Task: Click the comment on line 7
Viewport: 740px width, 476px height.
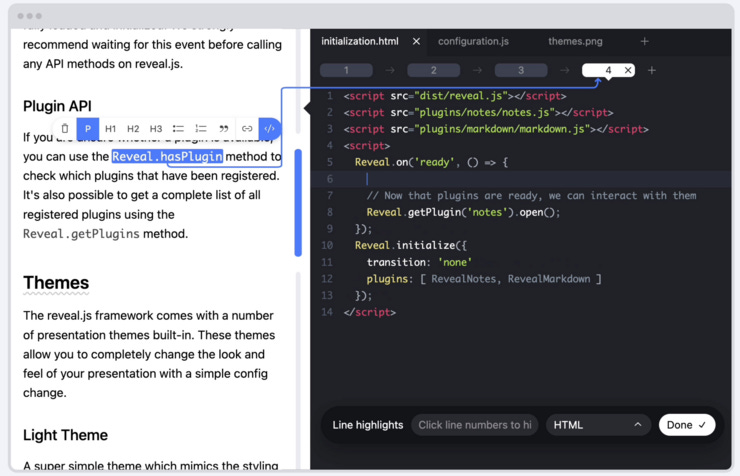Action: point(531,196)
